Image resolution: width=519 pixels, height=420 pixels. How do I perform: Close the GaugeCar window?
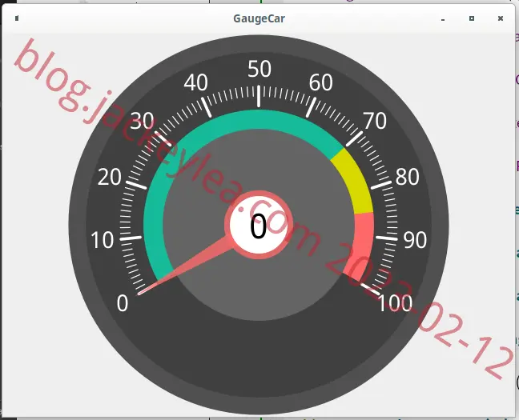(x=501, y=18)
